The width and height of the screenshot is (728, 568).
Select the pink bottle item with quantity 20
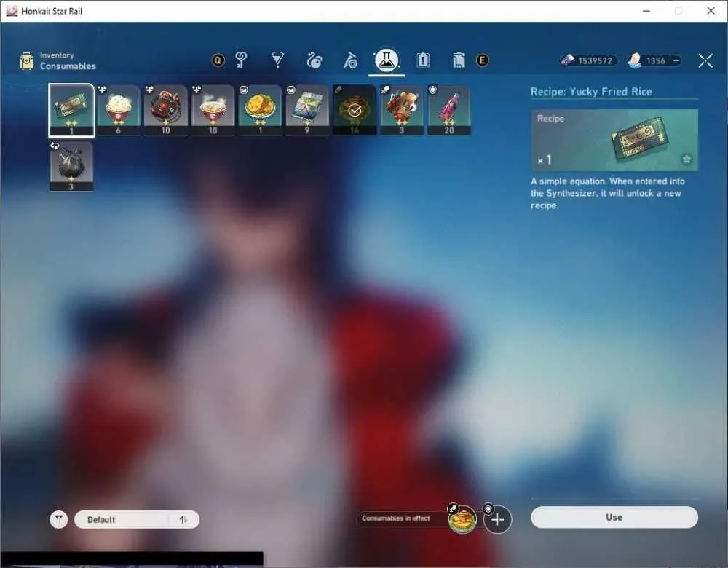pyautogui.click(x=449, y=111)
